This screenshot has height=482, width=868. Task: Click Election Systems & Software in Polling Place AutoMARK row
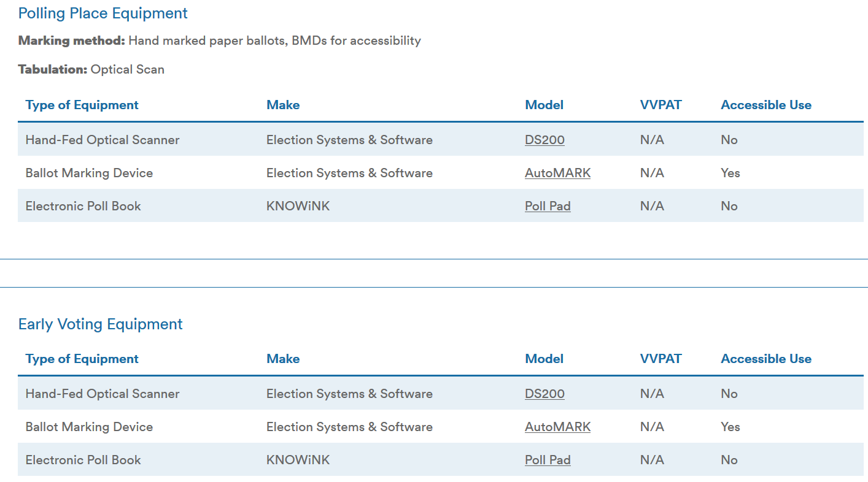click(x=349, y=173)
